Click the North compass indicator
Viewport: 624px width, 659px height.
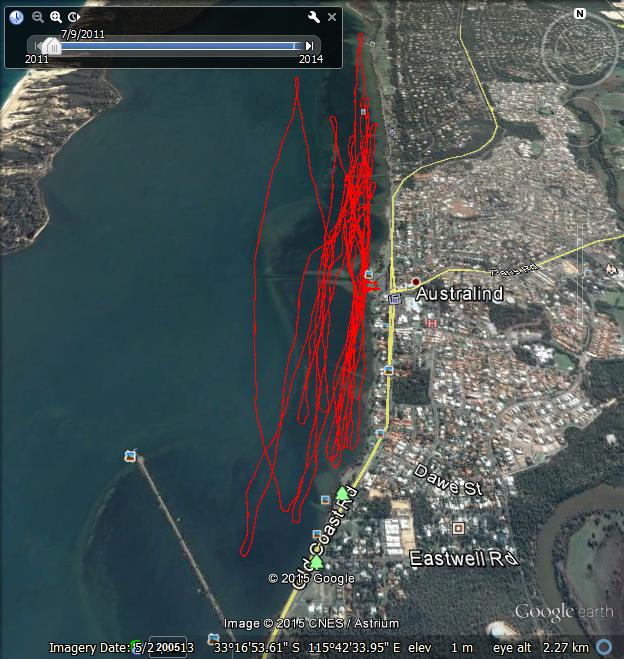pyautogui.click(x=579, y=13)
